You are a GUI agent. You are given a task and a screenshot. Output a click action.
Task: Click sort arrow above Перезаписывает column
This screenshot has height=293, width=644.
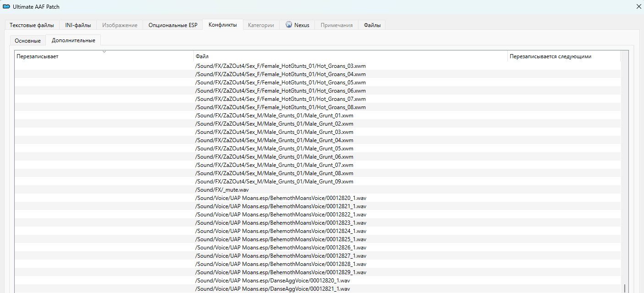pyautogui.click(x=104, y=52)
